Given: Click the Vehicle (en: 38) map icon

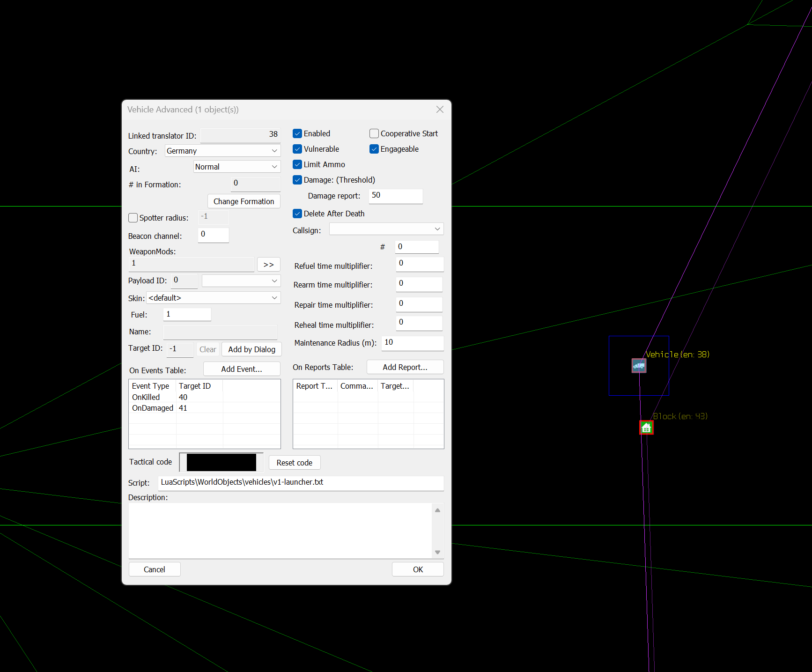Looking at the screenshot, I should tap(639, 366).
